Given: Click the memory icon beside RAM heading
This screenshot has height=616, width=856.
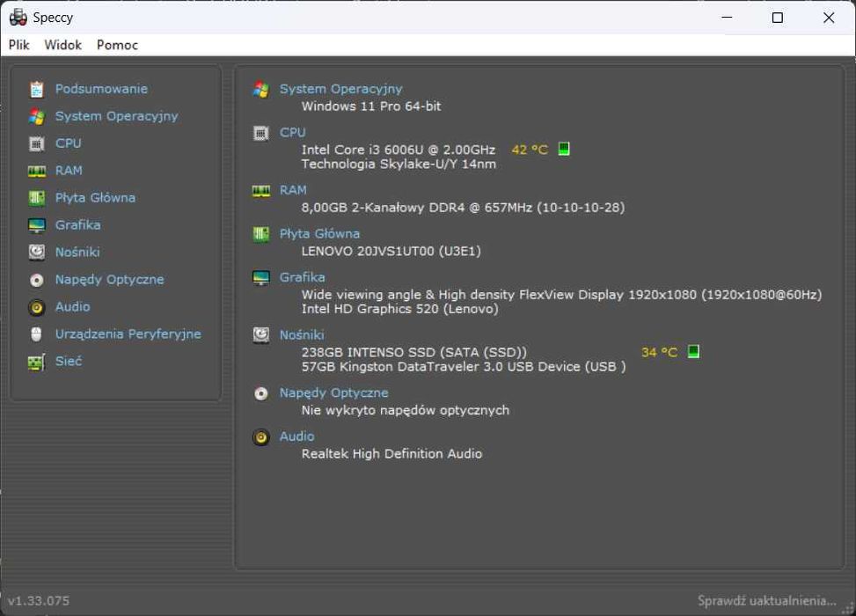Looking at the screenshot, I should [x=261, y=191].
